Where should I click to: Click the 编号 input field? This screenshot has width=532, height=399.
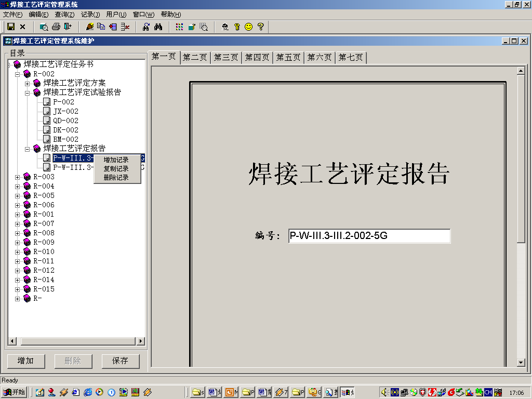click(369, 236)
